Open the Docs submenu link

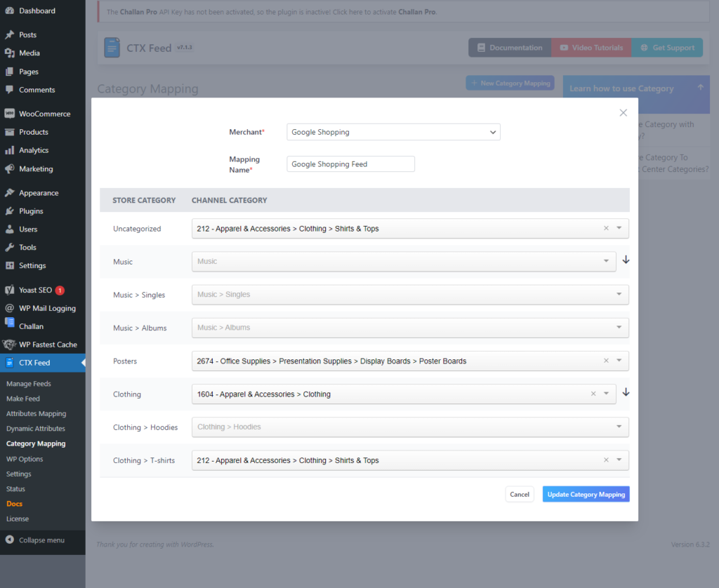click(14, 504)
